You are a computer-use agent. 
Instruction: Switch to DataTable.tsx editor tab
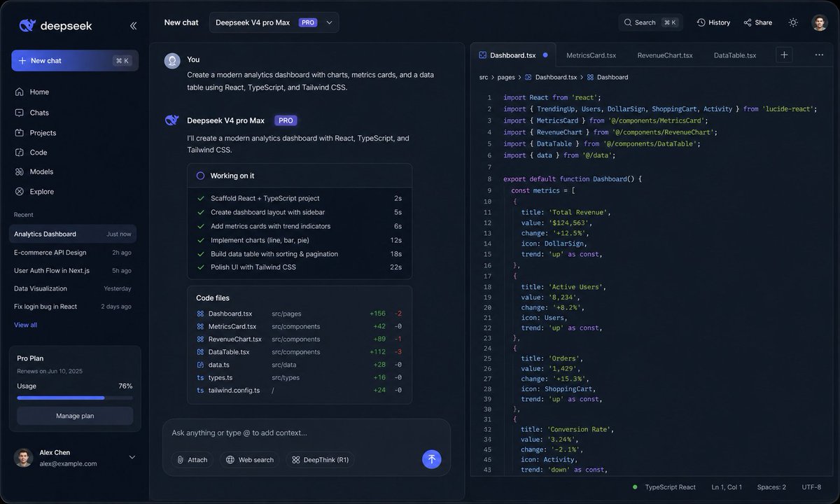click(x=735, y=55)
